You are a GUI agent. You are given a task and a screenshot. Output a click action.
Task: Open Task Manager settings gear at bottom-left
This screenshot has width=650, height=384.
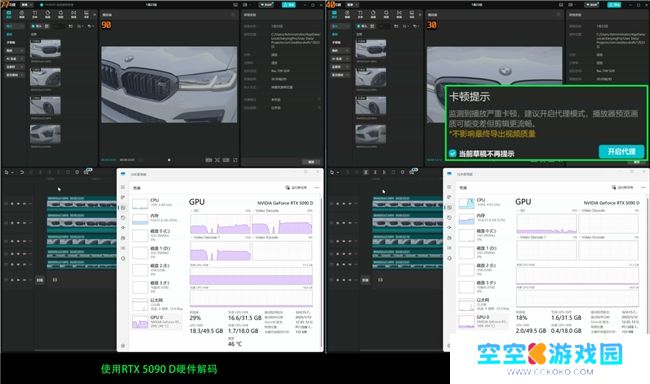coord(123,345)
